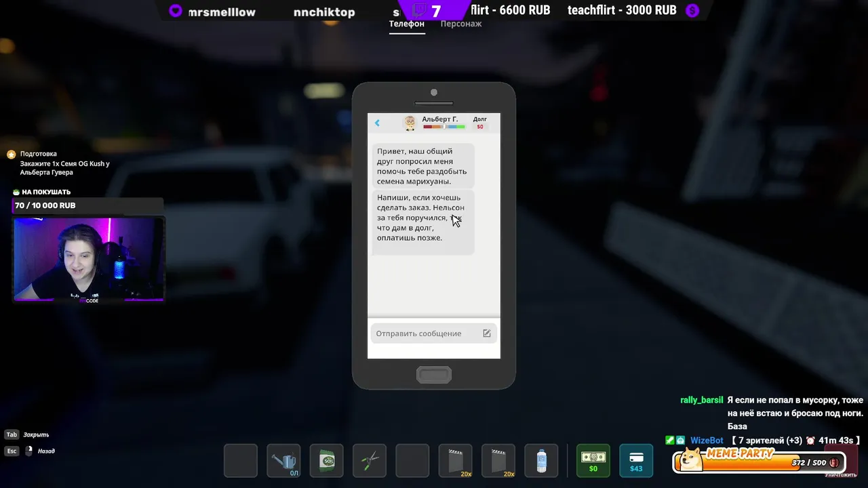Click rally_barsil username in chat
This screenshot has width=868, height=488.
(702, 400)
